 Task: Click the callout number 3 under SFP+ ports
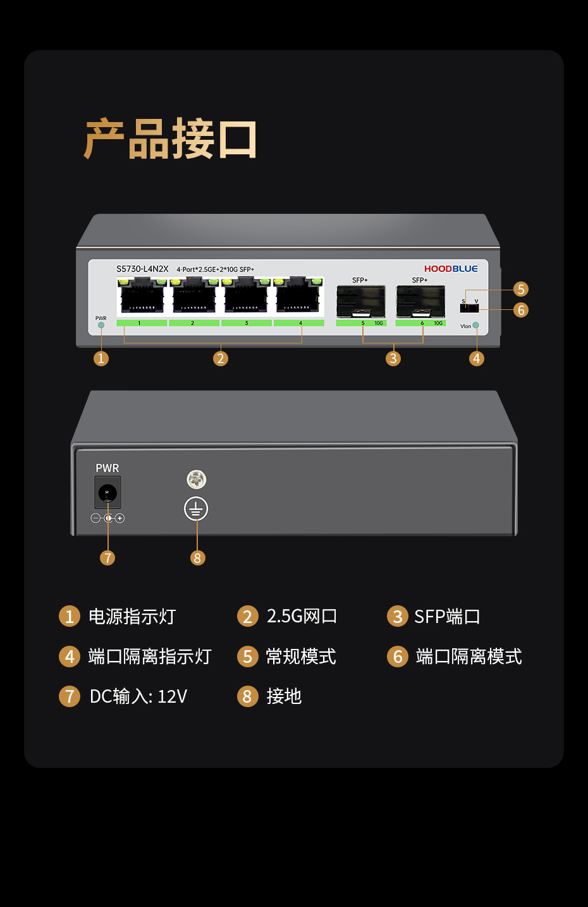pyautogui.click(x=393, y=359)
